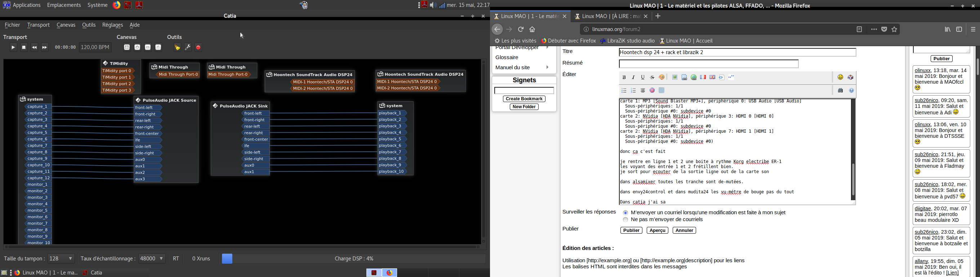Start JACK transport playback in Catia

coord(13,48)
